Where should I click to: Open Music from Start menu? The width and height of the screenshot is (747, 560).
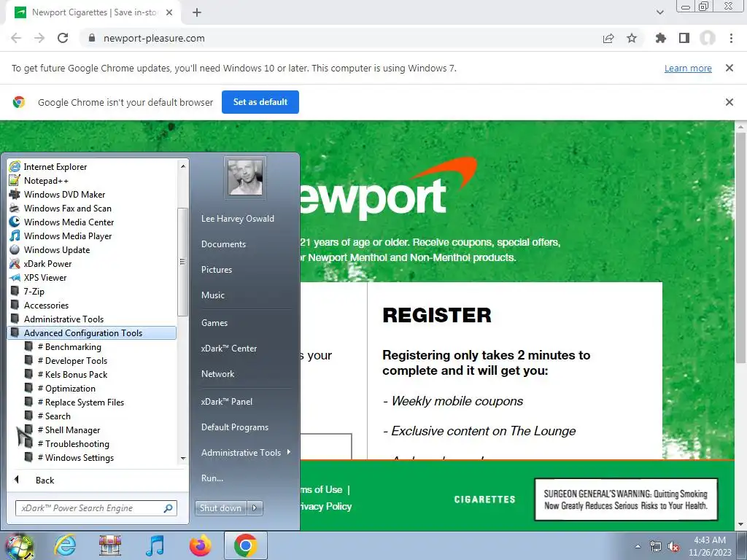[212, 295]
